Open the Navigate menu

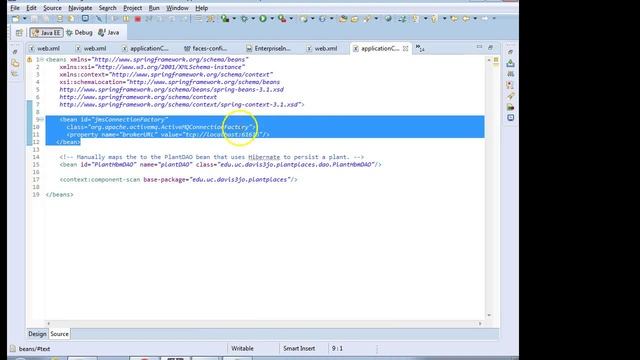tap(80, 8)
